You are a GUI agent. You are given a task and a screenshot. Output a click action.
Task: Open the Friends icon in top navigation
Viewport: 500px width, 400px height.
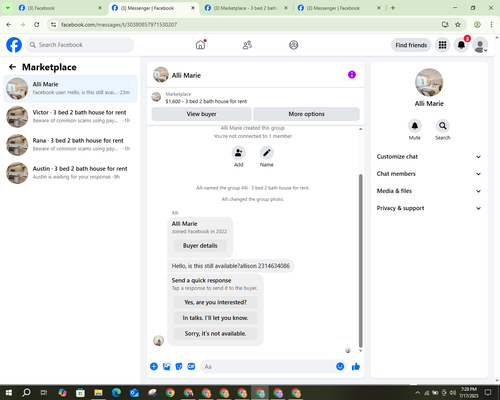pos(247,45)
